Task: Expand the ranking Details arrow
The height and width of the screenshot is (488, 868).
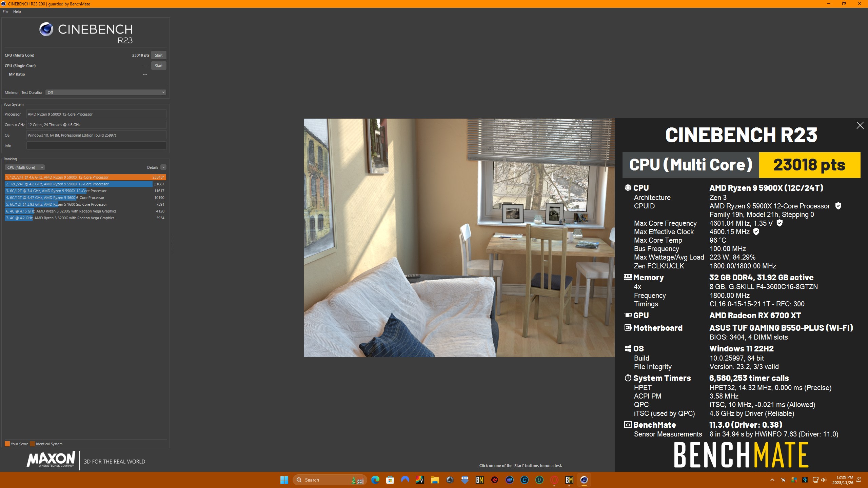Action: click(x=163, y=167)
